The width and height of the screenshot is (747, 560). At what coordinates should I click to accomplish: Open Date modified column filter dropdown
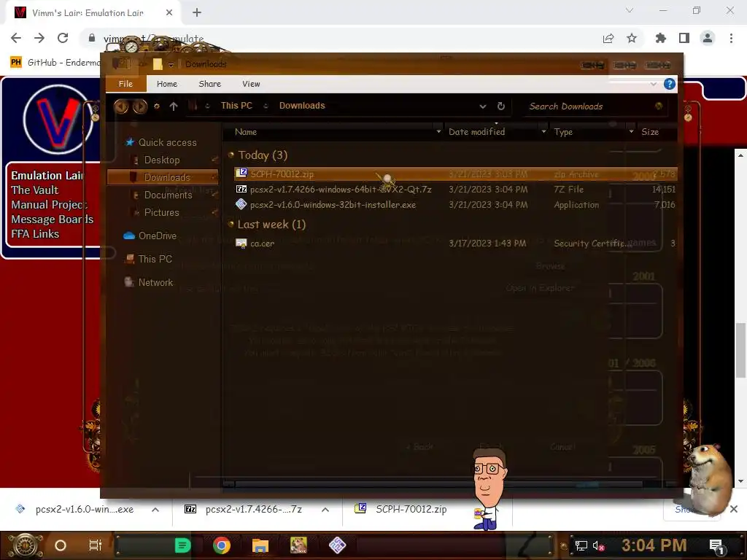tap(543, 131)
